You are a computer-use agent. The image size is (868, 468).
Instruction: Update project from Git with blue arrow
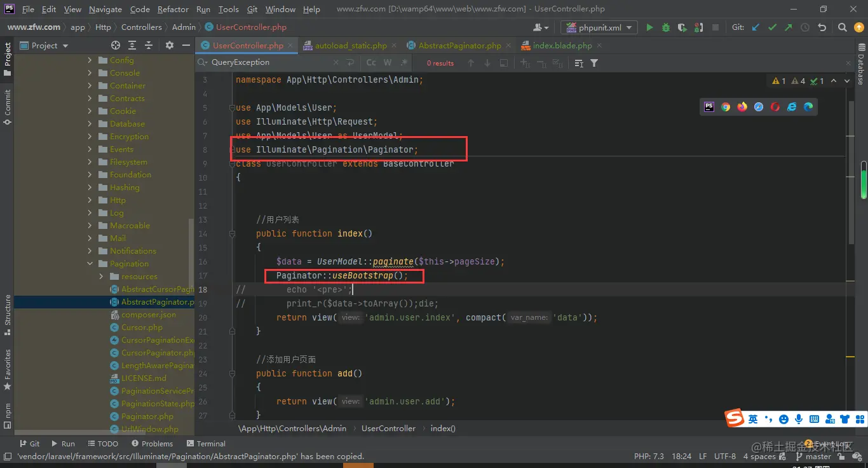pyautogui.click(x=756, y=27)
